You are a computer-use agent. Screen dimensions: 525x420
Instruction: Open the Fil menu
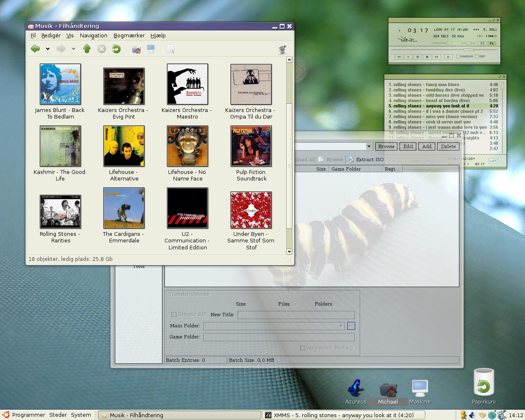(33, 36)
